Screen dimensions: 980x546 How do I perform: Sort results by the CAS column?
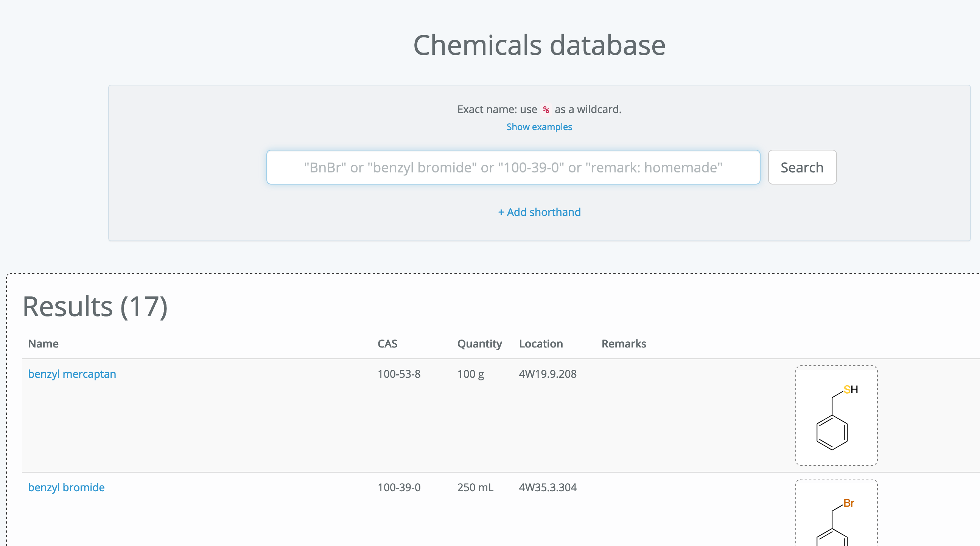point(388,343)
